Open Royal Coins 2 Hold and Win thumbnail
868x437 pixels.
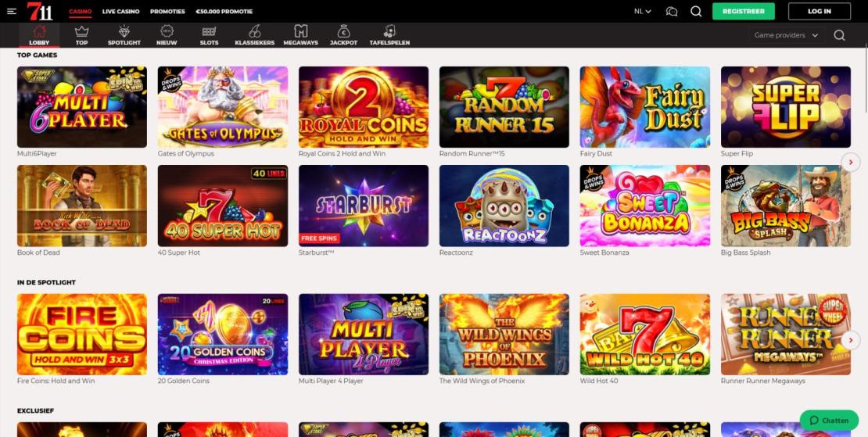pyautogui.click(x=364, y=107)
